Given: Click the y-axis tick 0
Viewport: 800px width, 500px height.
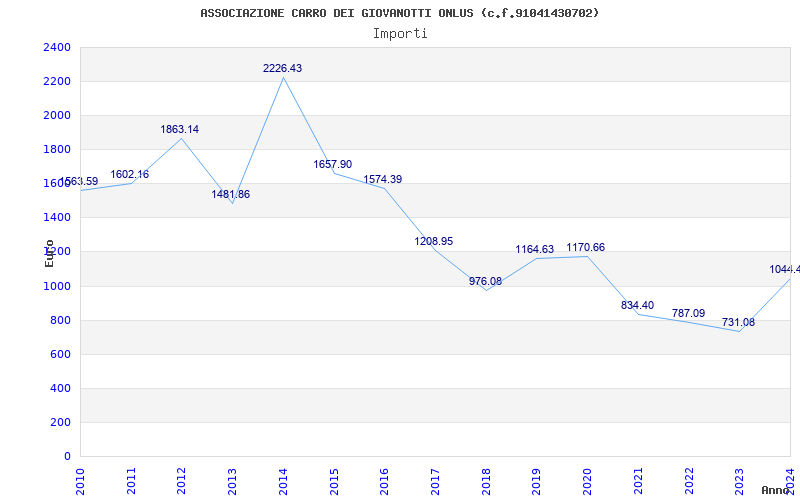Looking at the screenshot, I should [67, 457].
